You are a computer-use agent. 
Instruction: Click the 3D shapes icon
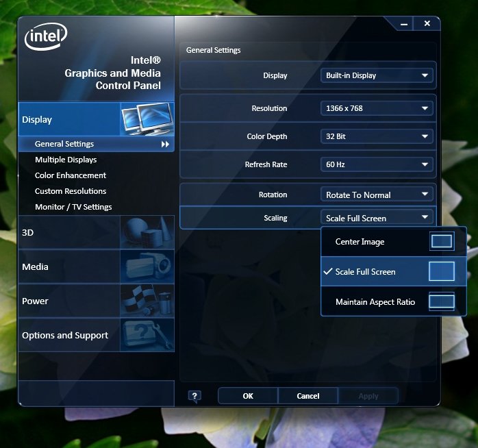tap(147, 232)
